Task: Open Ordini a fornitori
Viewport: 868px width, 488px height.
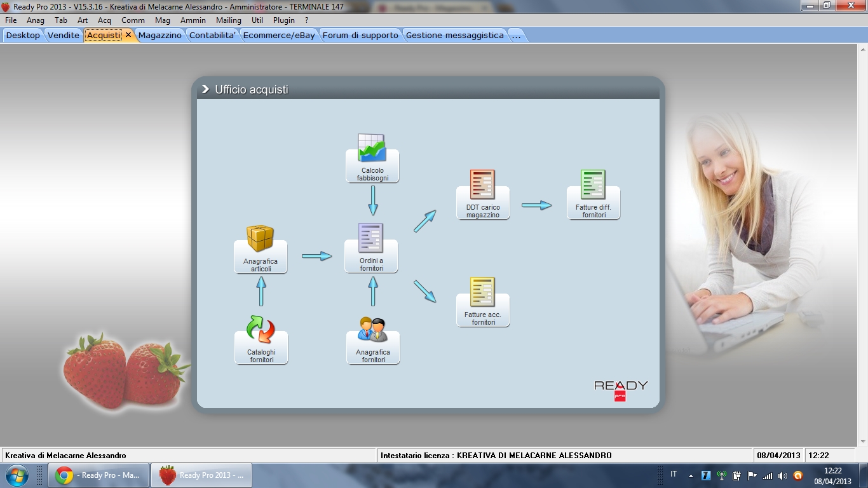Action: click(x=372, y=248)
